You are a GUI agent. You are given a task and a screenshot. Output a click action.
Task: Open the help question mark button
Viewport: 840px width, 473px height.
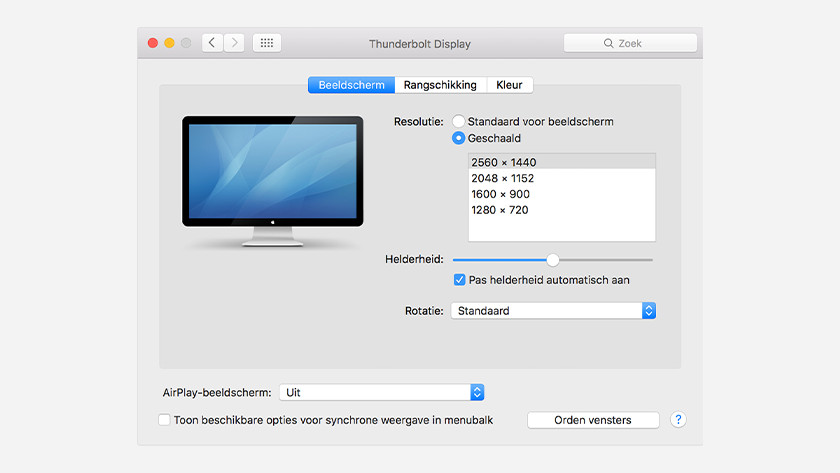[x=678, y=420]
